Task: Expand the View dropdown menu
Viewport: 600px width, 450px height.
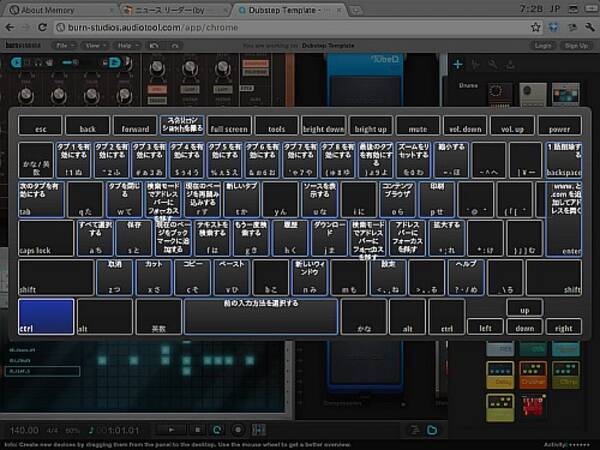Action: pos(96,45)
